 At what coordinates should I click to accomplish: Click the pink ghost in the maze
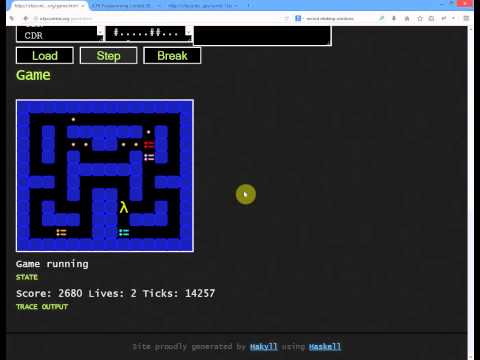(149, 157)
